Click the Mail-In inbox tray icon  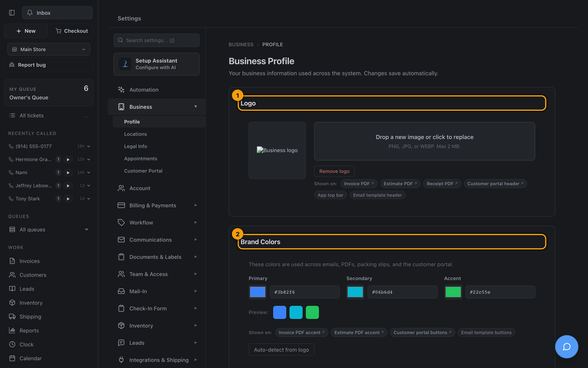point(121,291)
